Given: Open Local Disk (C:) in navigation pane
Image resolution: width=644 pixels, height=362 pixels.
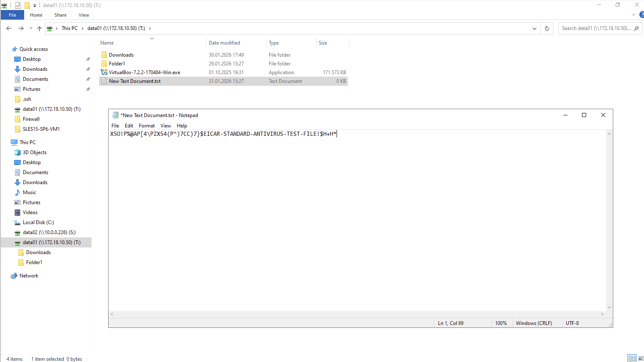Looking at the screenshot, I should click(38, 222).
